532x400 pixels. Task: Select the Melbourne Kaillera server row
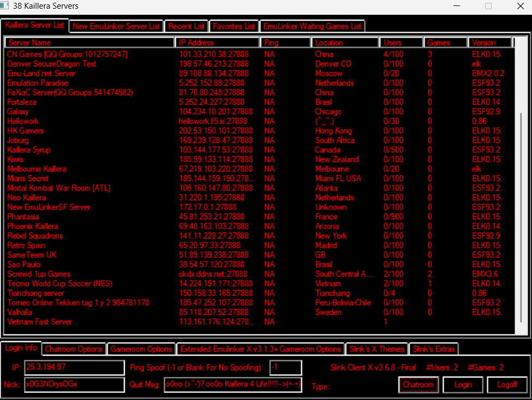[259, 169]
